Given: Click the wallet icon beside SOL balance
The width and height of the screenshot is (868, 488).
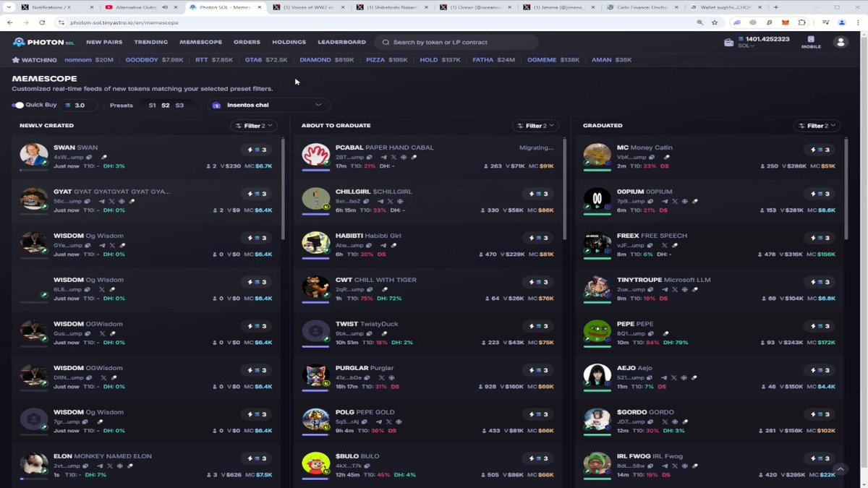Looking at the screenshot, I should 728,43.
